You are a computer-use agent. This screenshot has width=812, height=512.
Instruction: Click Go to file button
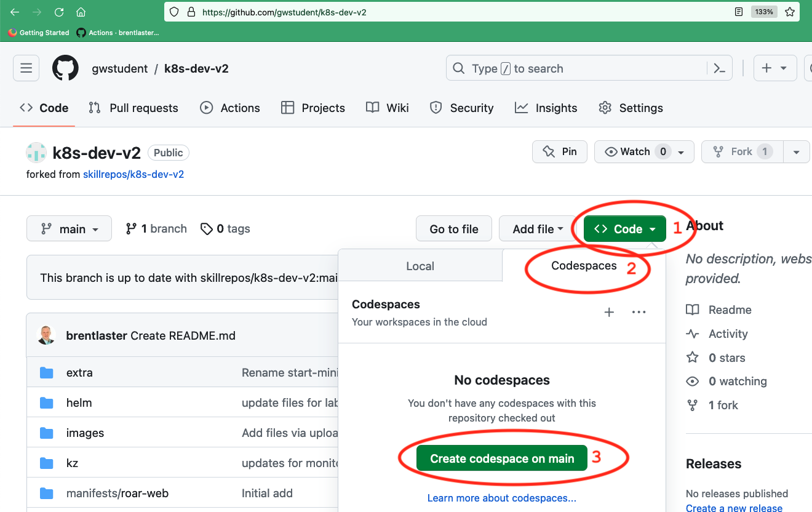click(454, 229)
